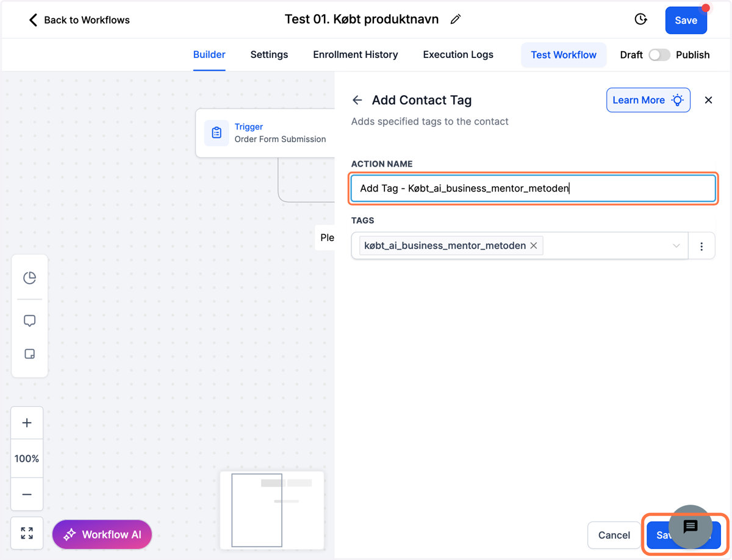Open the tags three-dot options menu
Image resolution: width=732 pixels, height=560 pixels.
(x=701, y=246)
